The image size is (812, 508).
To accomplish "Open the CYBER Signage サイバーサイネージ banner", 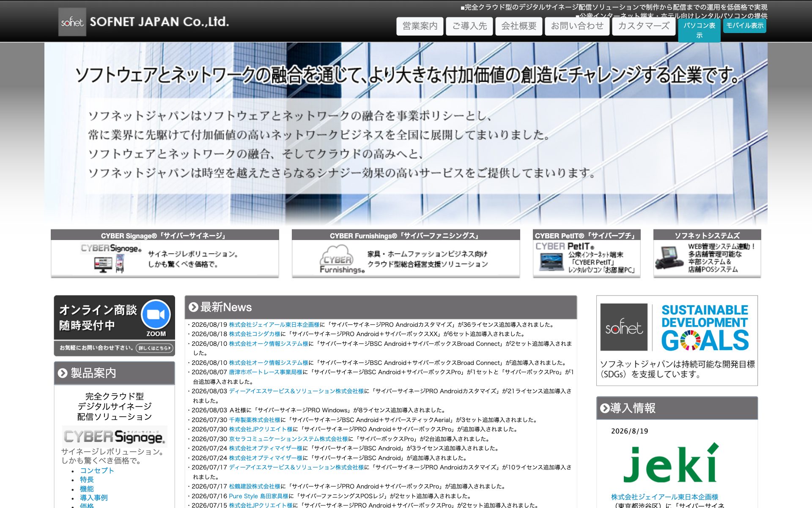I will coord(165,253).
